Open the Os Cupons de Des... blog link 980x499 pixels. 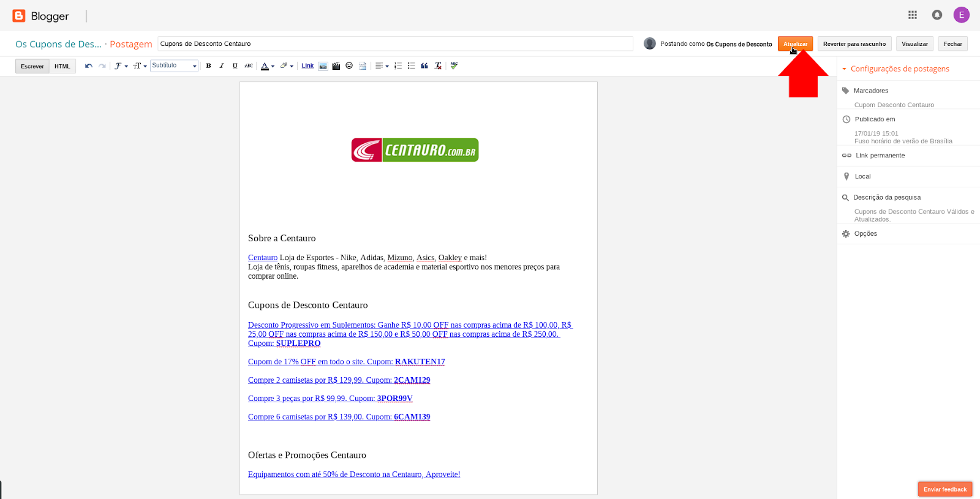point(59,44)
